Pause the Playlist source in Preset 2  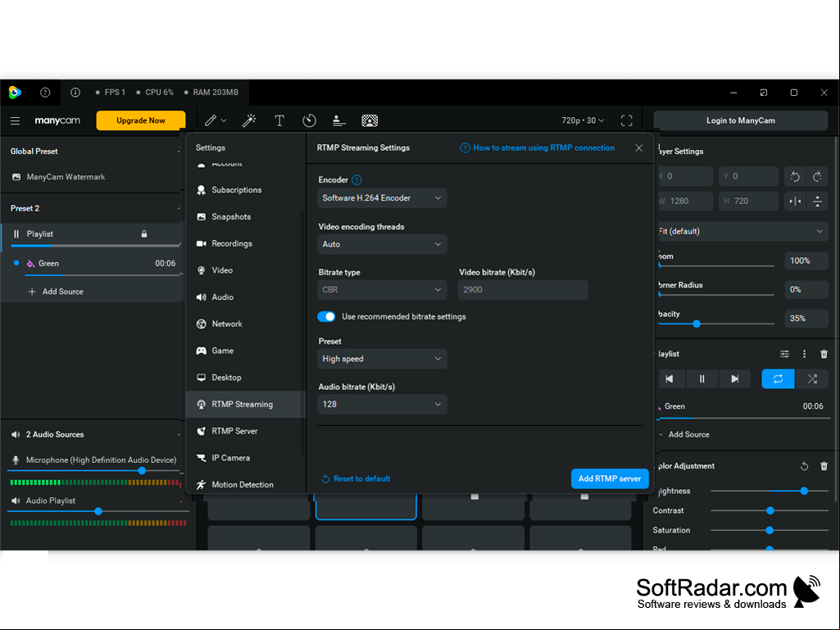[x=16, y=234]
